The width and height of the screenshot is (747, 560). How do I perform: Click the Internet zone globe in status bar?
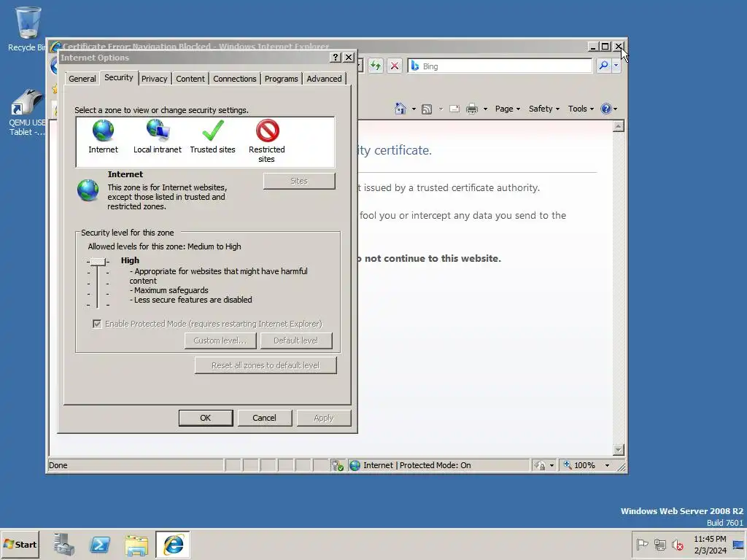tap(355, 465)
